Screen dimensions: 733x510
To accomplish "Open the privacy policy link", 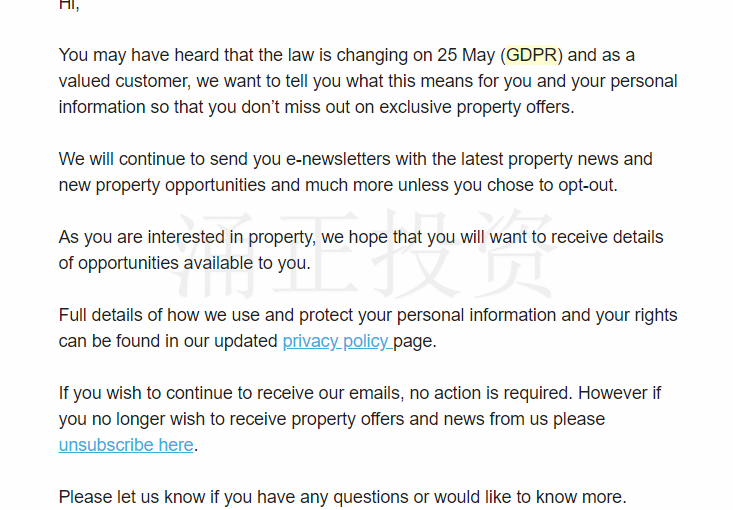I will coord(338,342).
